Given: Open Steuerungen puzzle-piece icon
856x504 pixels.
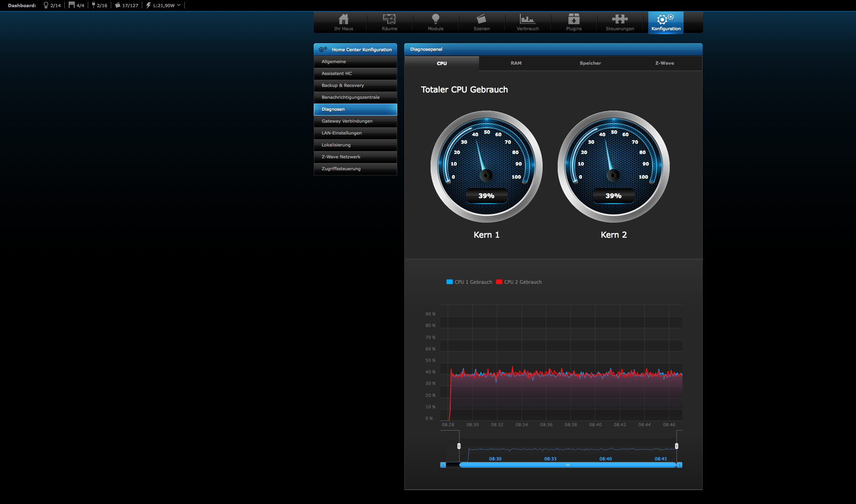Looking at the screenshot, I should (620, 22).
